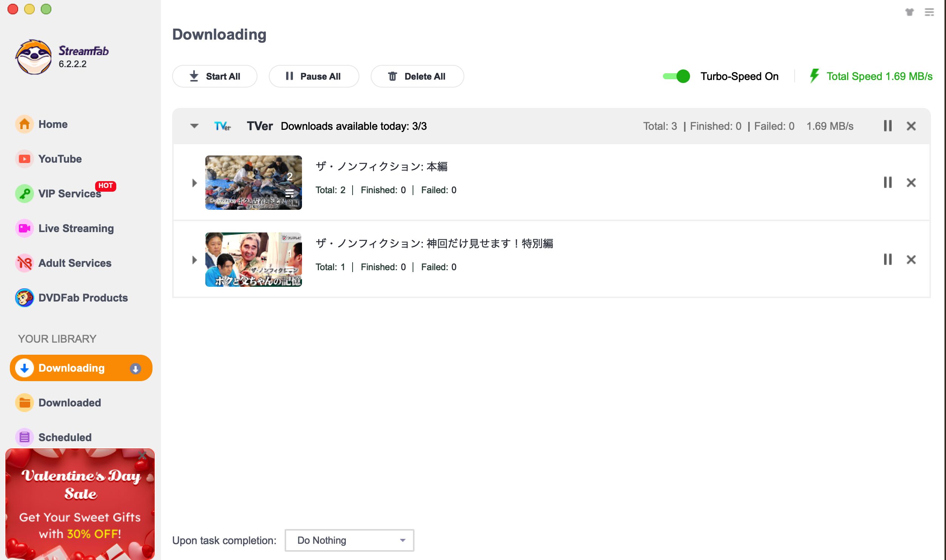Select the YouTube downloader service
The height and width of the screenshot is (560, 946).
tap(60, 158)
